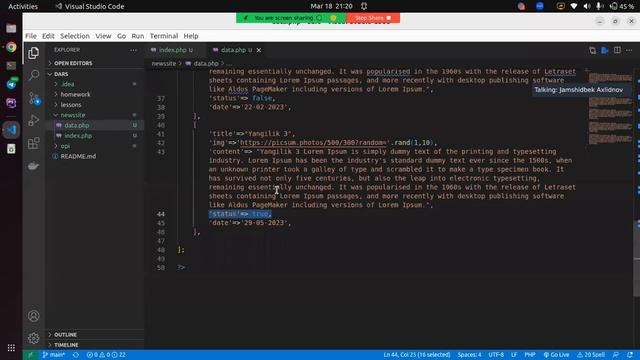Show applications grid in the dock
The width and height of the screenshot is (640, 360).
point(11,348)
